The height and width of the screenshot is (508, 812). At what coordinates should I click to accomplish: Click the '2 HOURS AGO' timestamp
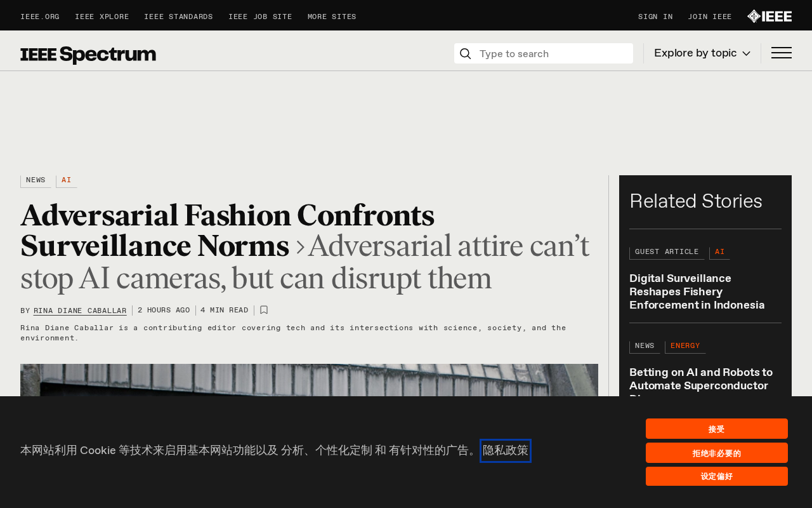pos(164,311)
